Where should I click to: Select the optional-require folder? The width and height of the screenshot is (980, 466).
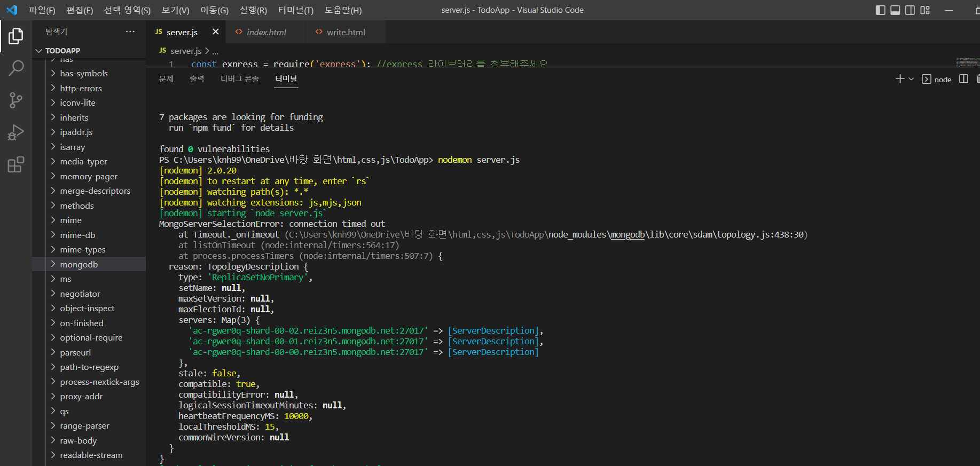(x=89, y=337)
